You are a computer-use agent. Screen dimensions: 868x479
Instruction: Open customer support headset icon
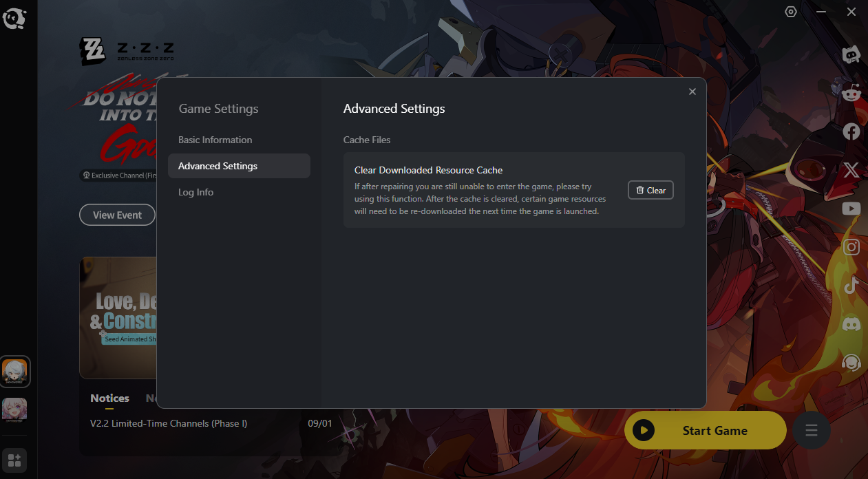[851, 362]
